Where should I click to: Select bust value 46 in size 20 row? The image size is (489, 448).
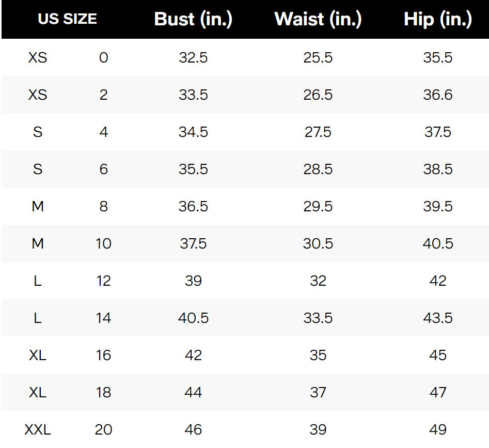point(193,429)
